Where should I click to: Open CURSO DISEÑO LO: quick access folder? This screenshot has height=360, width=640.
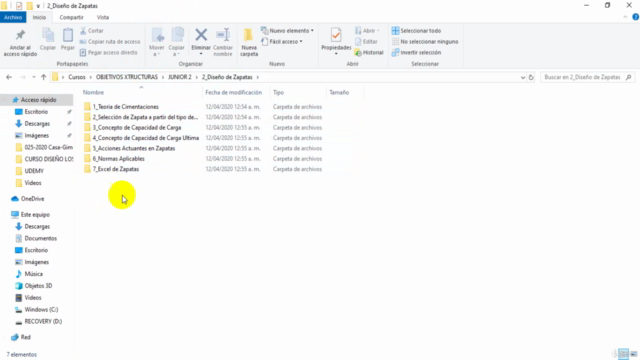tap(44, 159)
